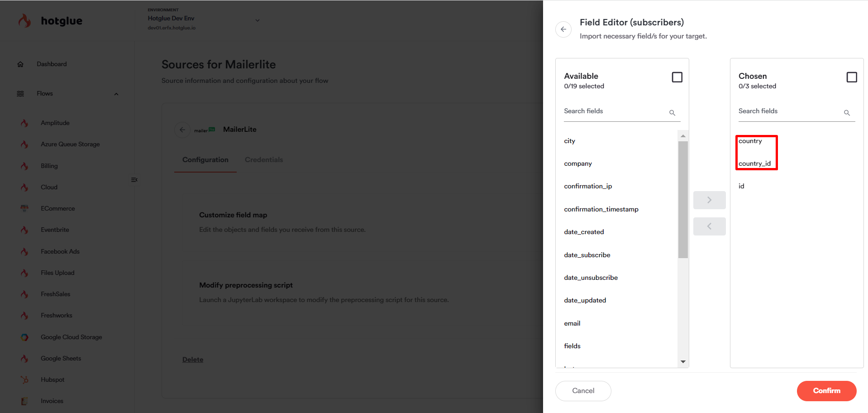
Task: Select the fields entry in Available
Action: [x=572, y=346]
